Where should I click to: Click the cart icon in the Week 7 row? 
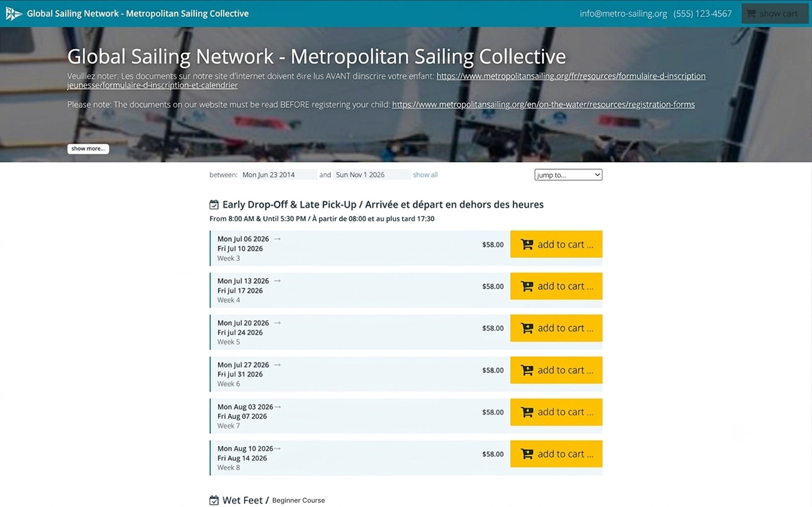click(x=527, y=412)
